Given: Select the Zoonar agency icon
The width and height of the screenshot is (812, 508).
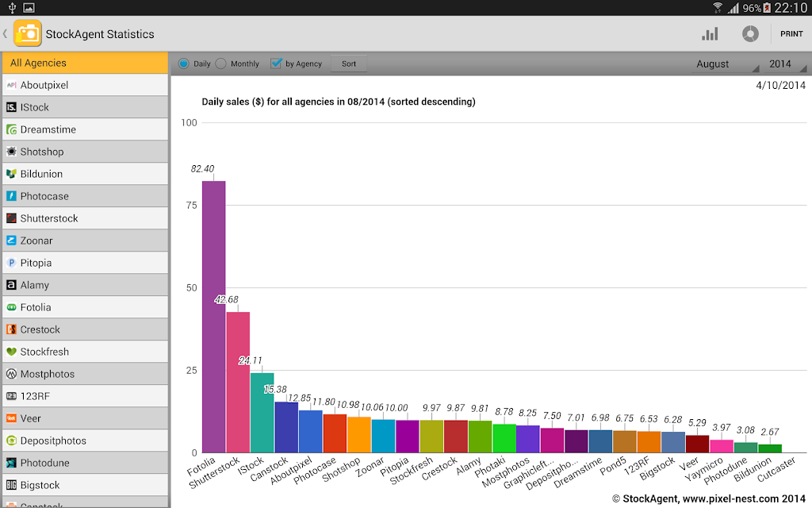Looking at the screenshot, I should coord(11,241).
